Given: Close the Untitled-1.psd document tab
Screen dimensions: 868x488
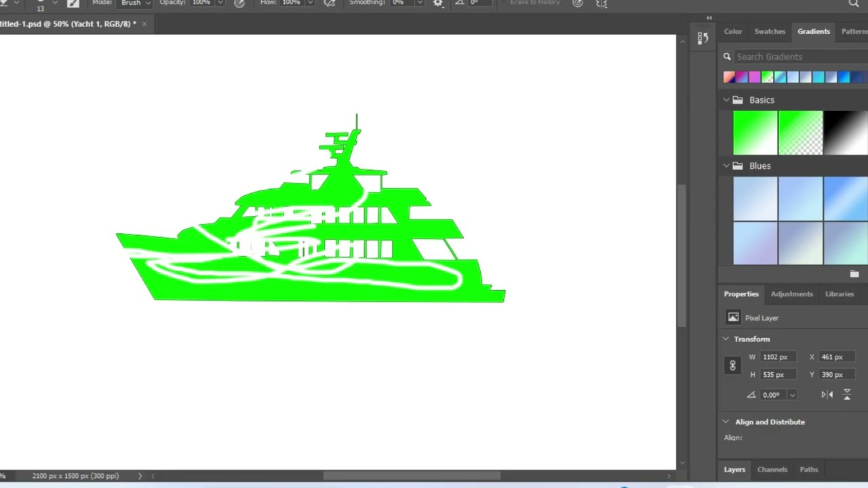Looking at the screenshot, I should pos(144,24).
